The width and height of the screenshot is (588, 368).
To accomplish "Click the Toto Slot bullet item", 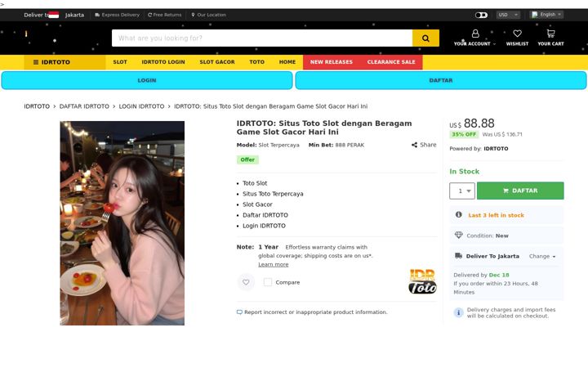I will (255, 183).
